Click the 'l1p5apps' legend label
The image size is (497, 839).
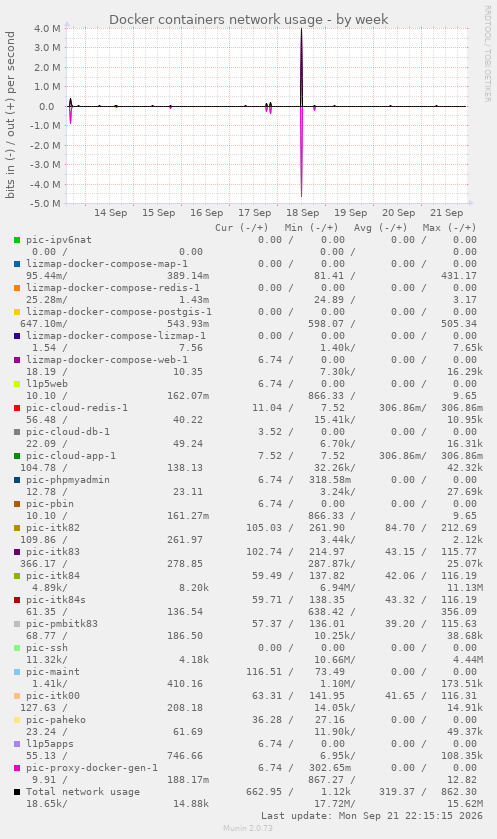tap(50, 744)
